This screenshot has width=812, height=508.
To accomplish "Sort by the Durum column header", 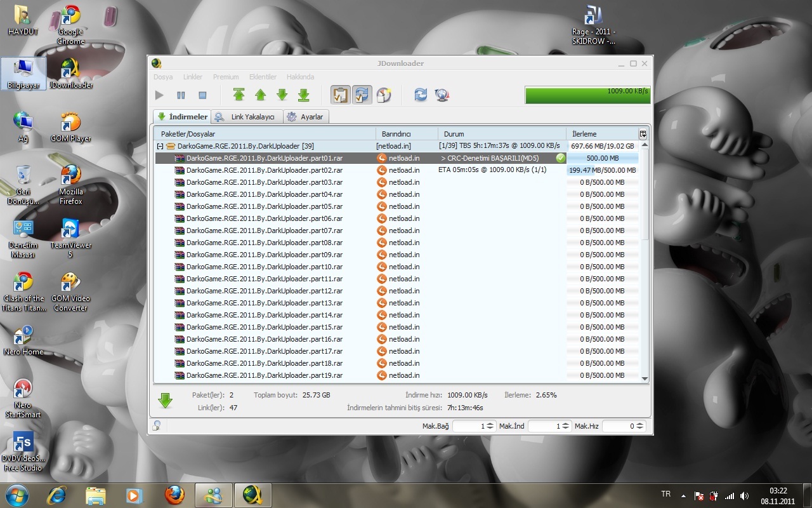I will coord(502,134).
